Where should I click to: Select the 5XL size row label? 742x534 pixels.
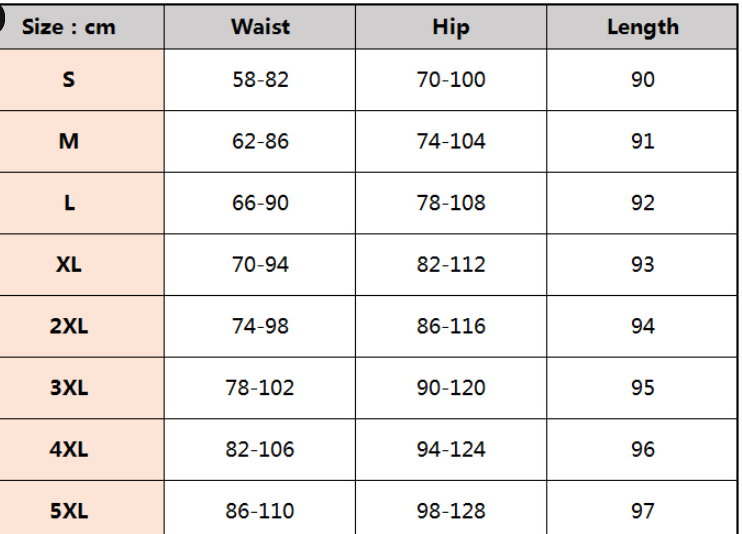(x=69, y=511)
